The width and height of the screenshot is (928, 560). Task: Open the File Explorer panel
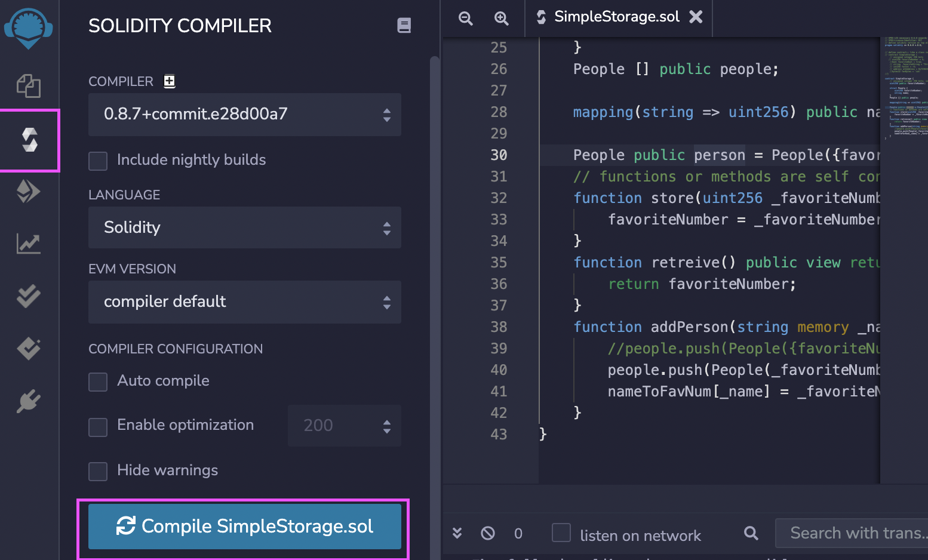pos(29,85)
